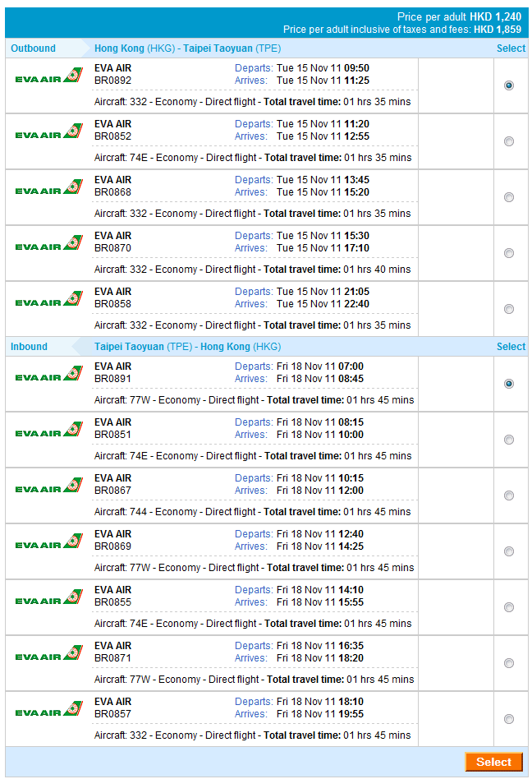
Task: Pick inbound flight BR0869 departing 12:40
Action: click(509, 551)
